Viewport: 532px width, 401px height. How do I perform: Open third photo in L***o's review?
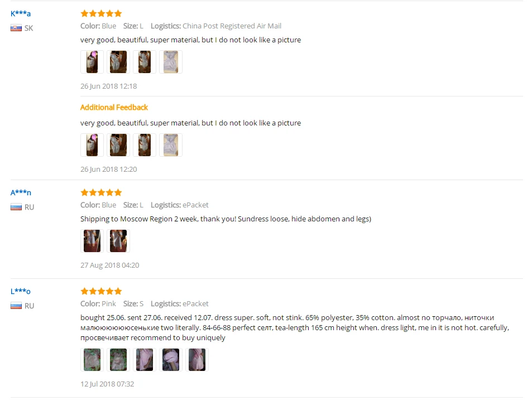[x=145, y=360]
